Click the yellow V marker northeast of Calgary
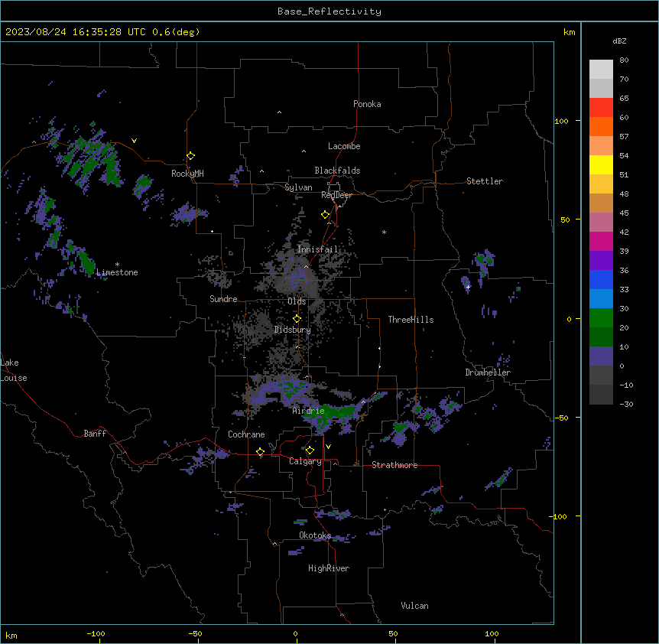The width and height of the screenshot is (659, 644). click(328, 447)
